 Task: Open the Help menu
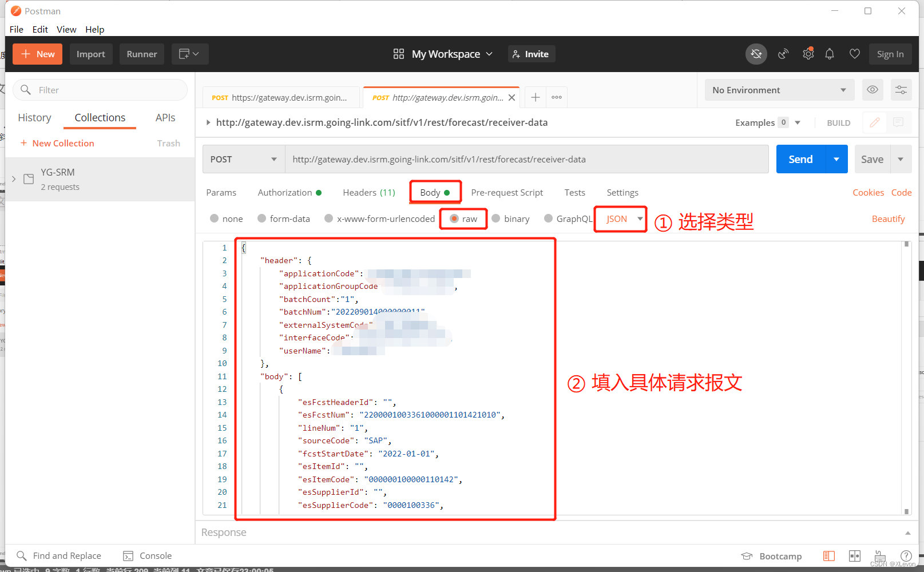coord(95,29)
